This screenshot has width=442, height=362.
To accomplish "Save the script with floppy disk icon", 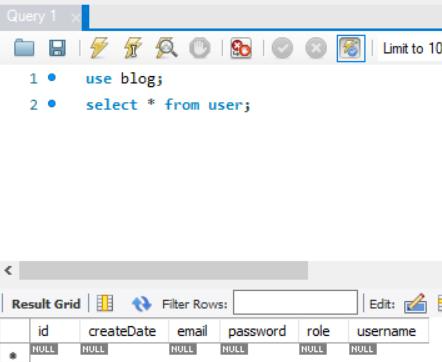I will point(57,48).
